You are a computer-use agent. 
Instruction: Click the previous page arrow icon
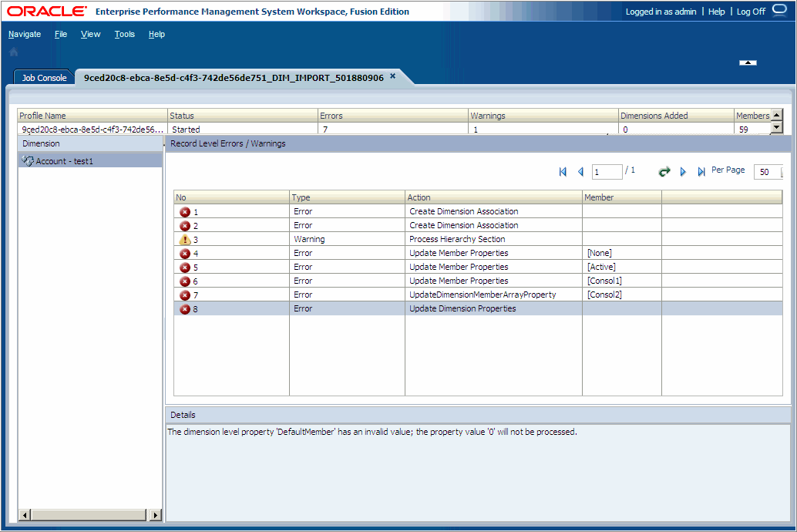(580, 171)
